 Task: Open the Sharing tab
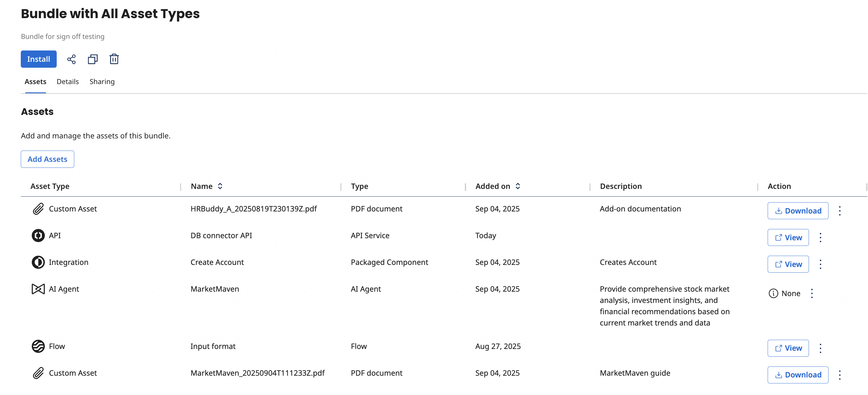102,82
